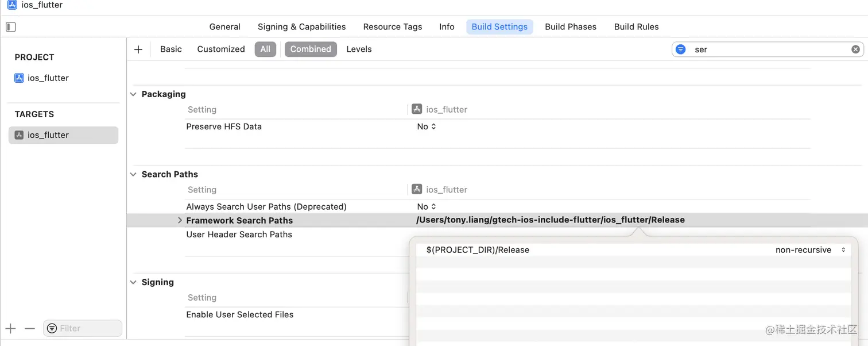
Task: Click the search filter icon
Action: coord(681,49)
